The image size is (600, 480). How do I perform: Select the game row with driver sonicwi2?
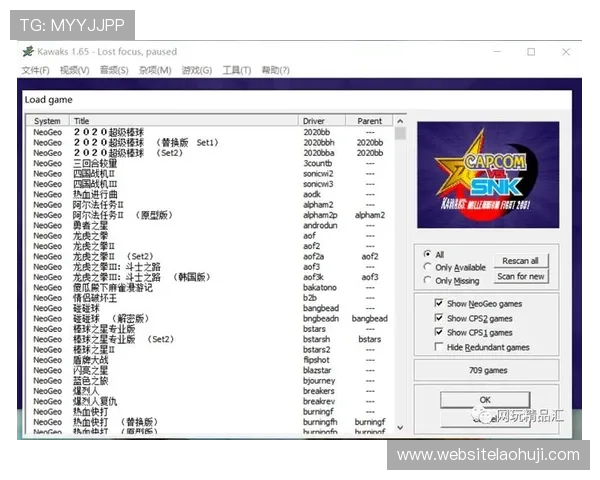[x=210, y=173]
